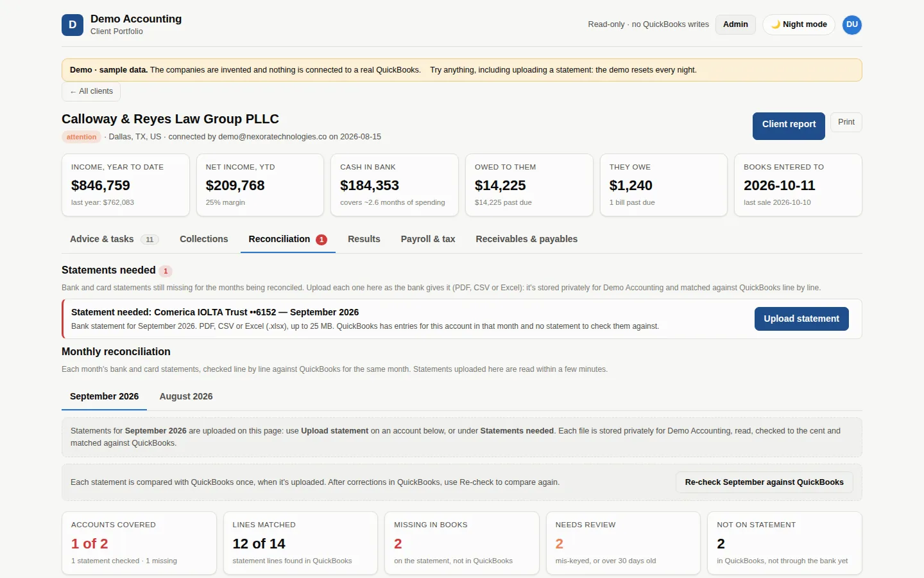Open the Client report

point(789,126)
